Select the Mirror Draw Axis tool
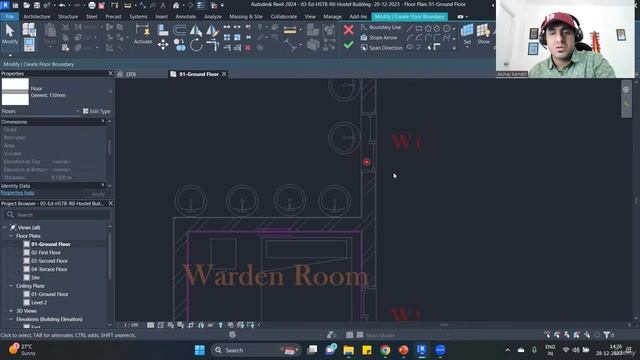Viewport: 640px width, 360px height. pyautogui.click(x=212, y=30)
